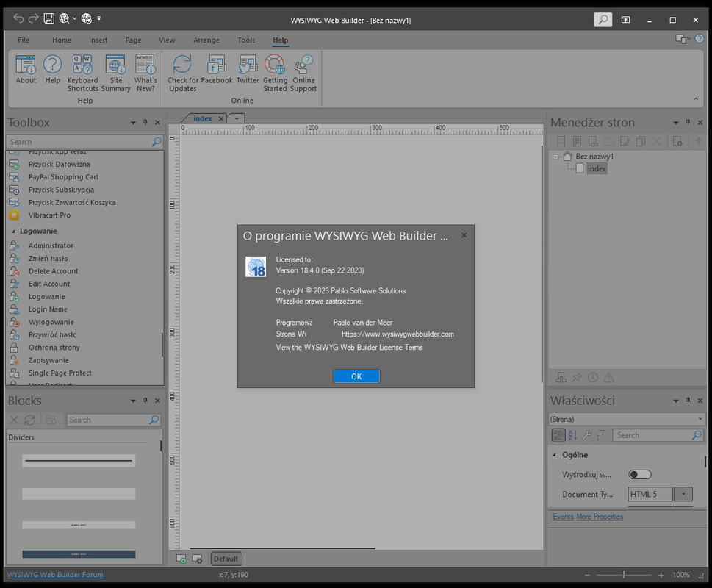Click the wrench icon in Właściwości

[586, 435]
